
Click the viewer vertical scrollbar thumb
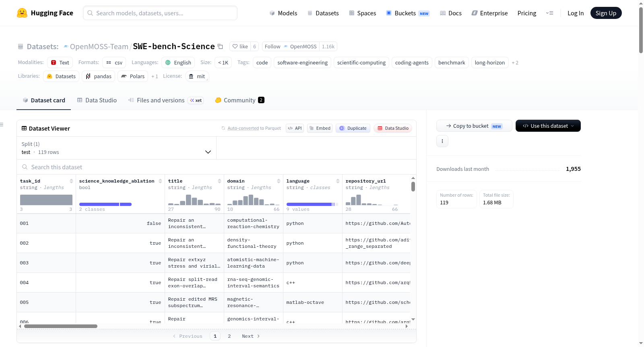(413, 187)
